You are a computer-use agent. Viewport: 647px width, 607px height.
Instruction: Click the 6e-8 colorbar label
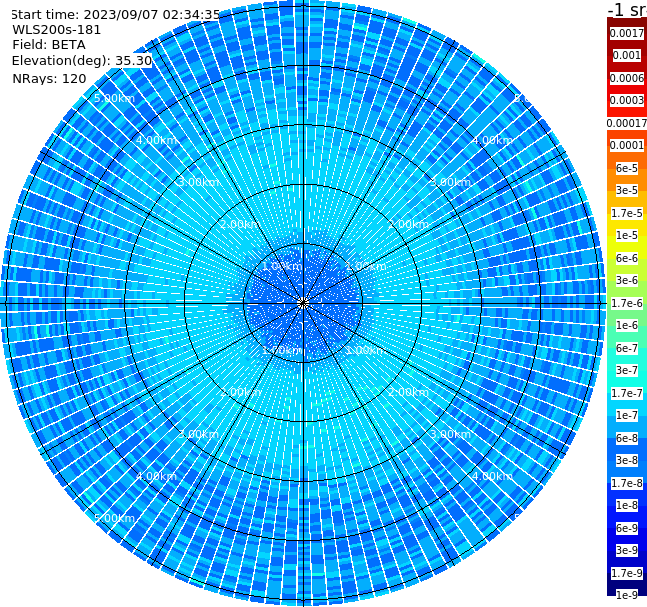tap(627, 438)
